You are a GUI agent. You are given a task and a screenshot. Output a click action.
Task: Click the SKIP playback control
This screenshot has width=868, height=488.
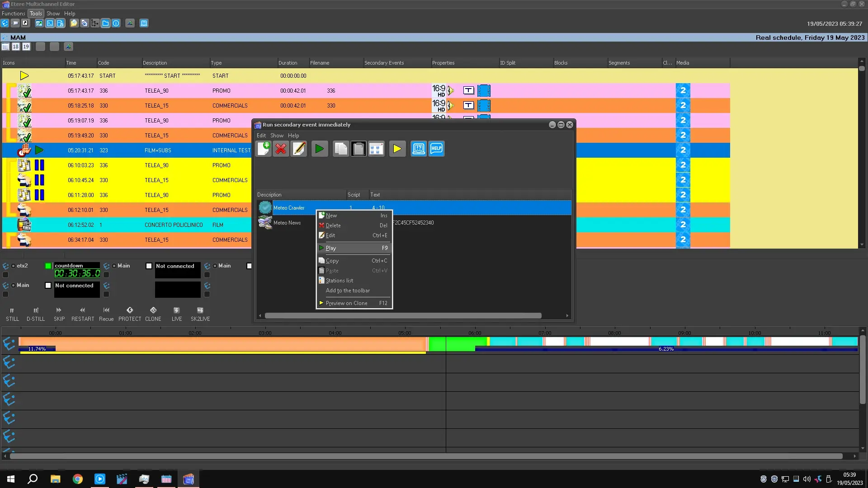coord(59,314)
